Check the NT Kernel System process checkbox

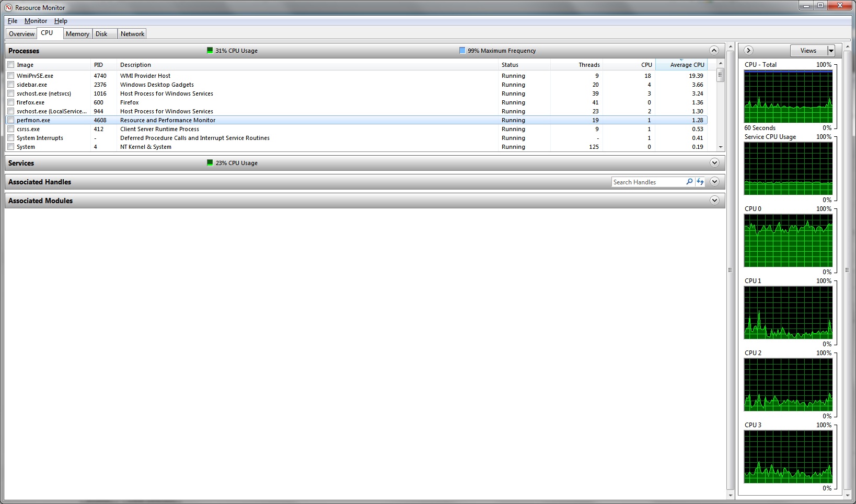10,147
